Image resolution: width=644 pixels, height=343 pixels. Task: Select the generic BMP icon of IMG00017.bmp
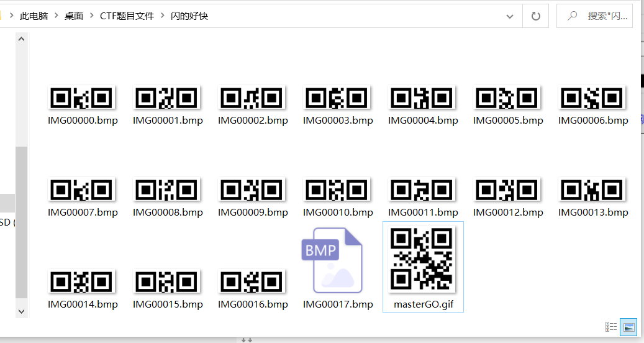tap(332, 260)
